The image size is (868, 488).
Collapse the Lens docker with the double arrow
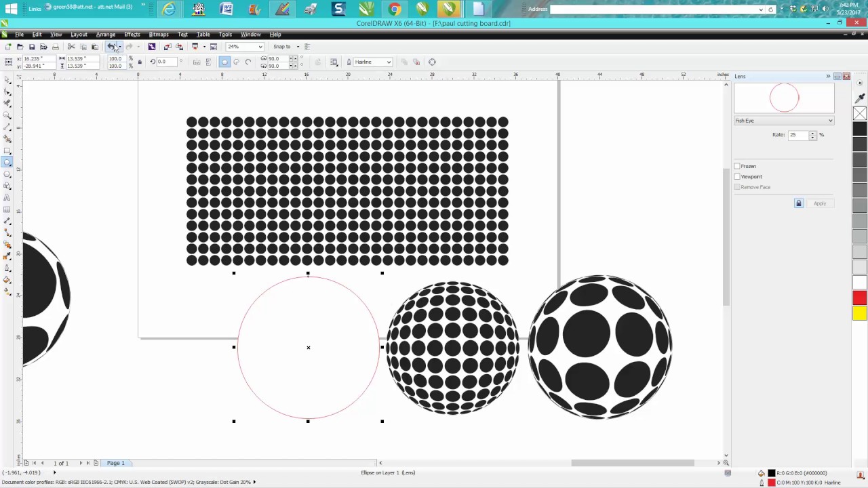(828, 76)
